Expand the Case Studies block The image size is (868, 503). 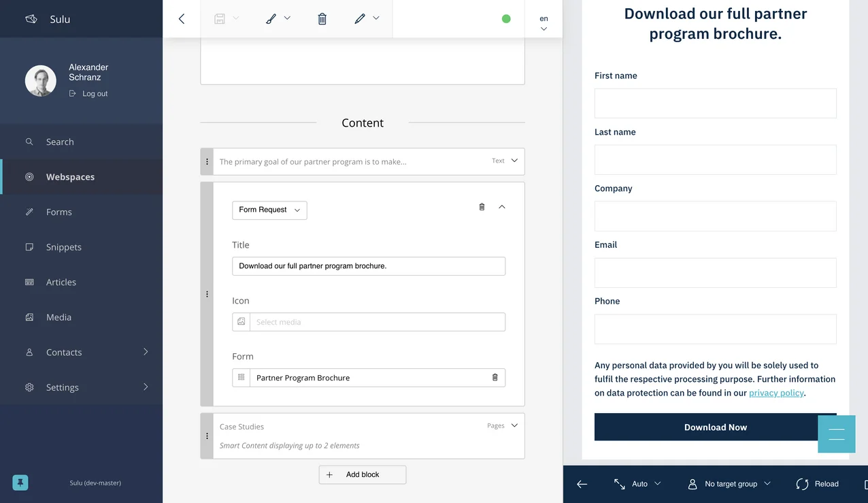514,425
